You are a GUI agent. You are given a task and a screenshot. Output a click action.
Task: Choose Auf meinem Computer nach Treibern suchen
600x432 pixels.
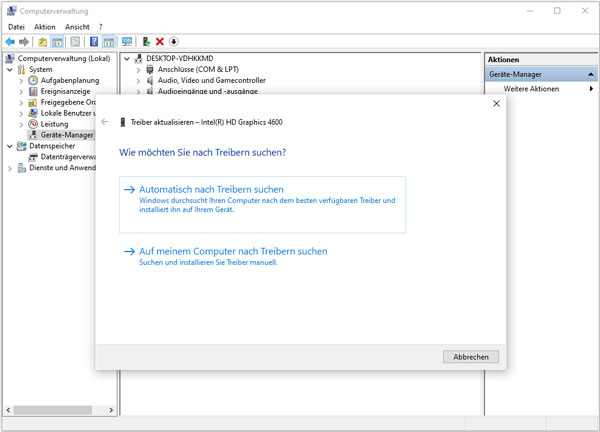coord(233,251)
